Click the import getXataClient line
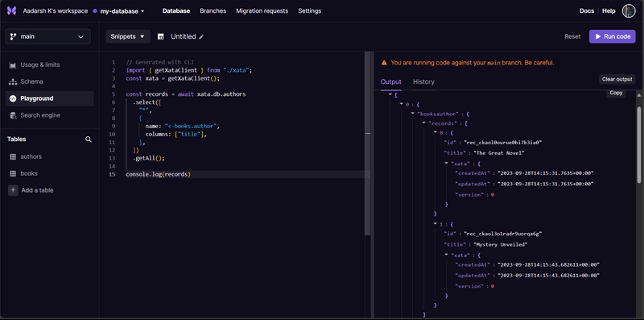This screenshot has height=320, width=644. pyautogui.click(x=189, y=70)
